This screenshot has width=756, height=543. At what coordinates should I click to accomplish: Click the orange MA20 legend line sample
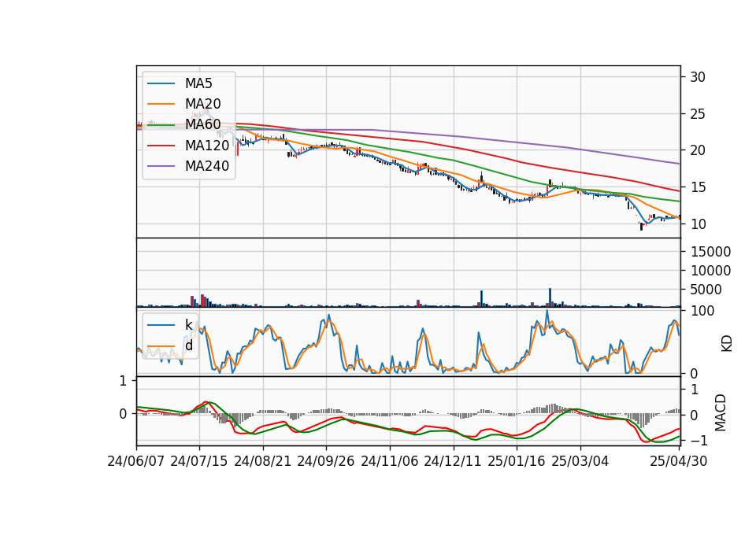161,104
